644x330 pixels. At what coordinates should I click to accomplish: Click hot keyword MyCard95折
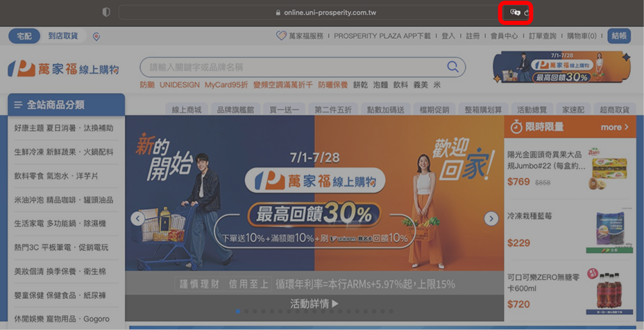(226, 85)
